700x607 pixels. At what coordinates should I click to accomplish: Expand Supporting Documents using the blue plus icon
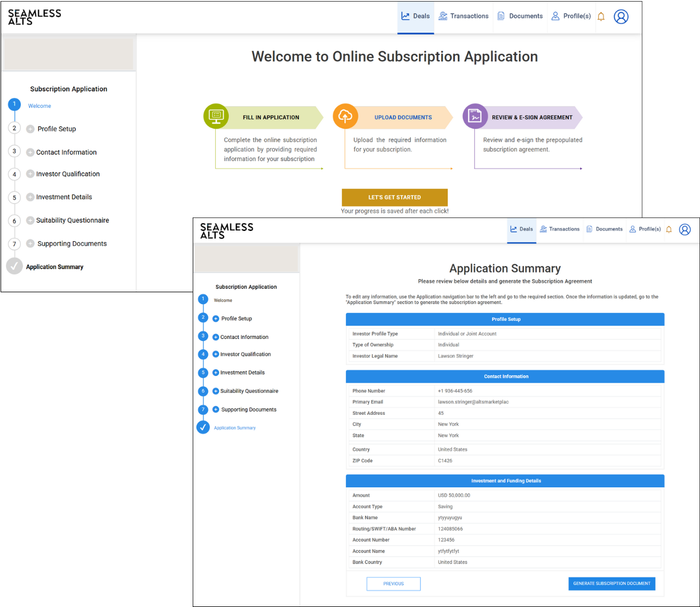click(x=216, y=410)
